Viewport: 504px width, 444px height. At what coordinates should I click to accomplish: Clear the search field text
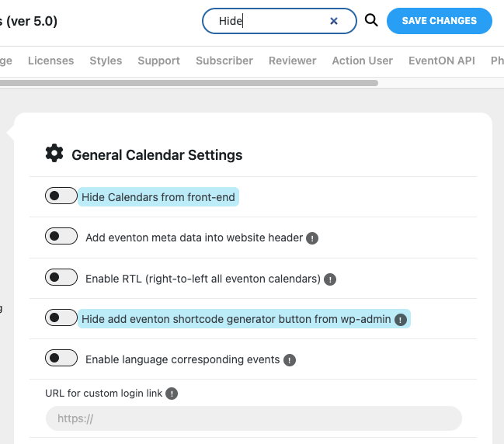[x=334, y=22]
